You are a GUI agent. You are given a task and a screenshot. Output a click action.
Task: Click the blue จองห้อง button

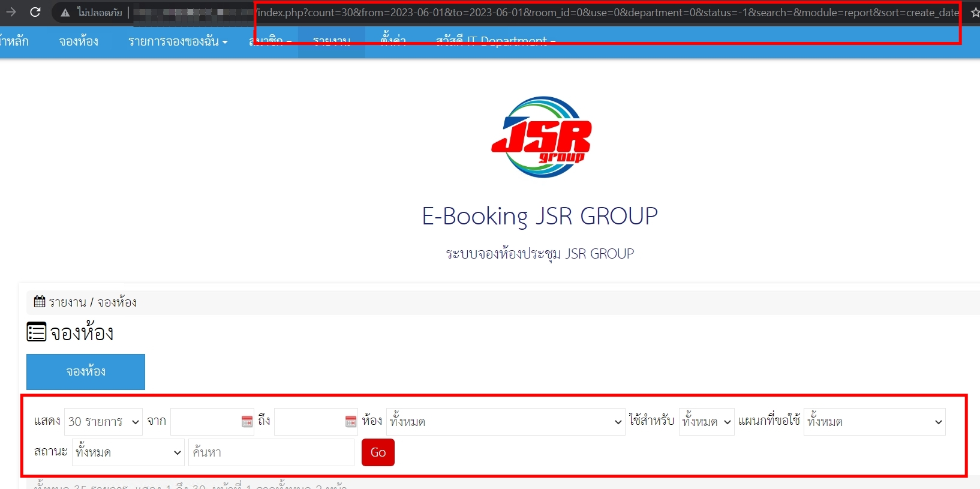[86, 372]
